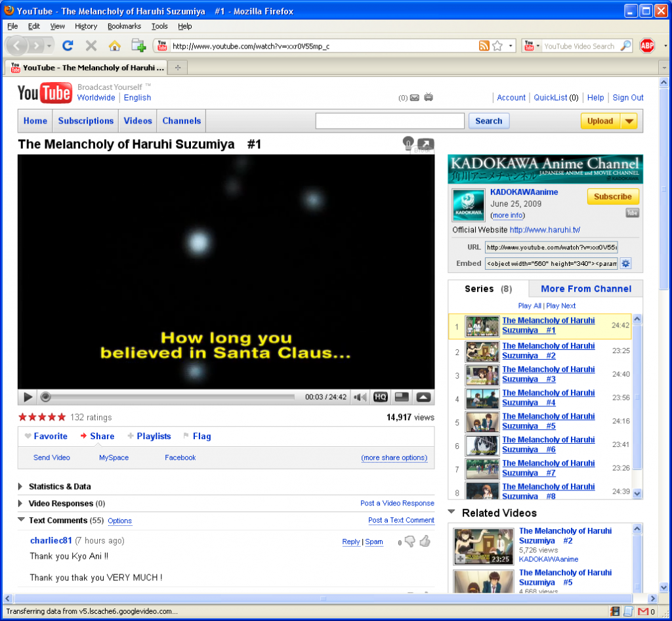Click the film strip icon in status bar
This screenshot has width=672, height=621.
[615, 612]
